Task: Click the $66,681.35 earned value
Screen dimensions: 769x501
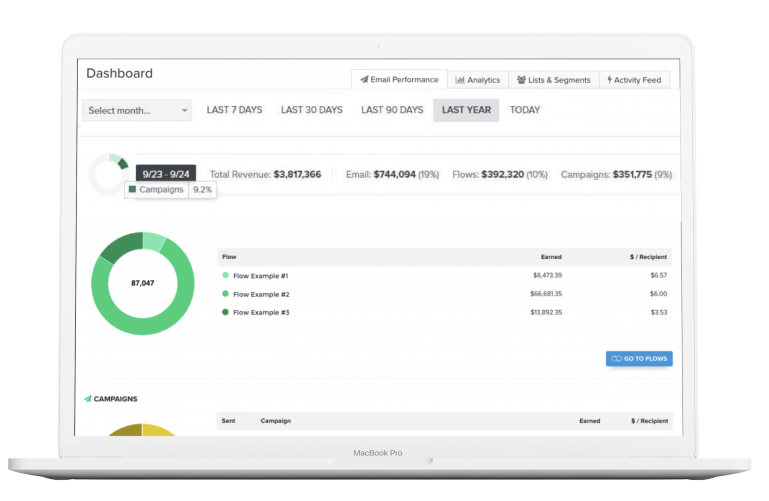Action: coord(546,294)
